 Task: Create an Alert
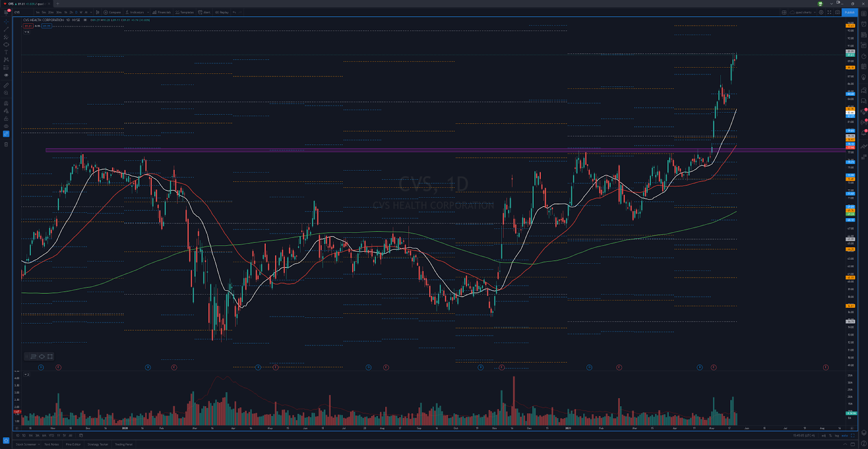tap(204, 12)
